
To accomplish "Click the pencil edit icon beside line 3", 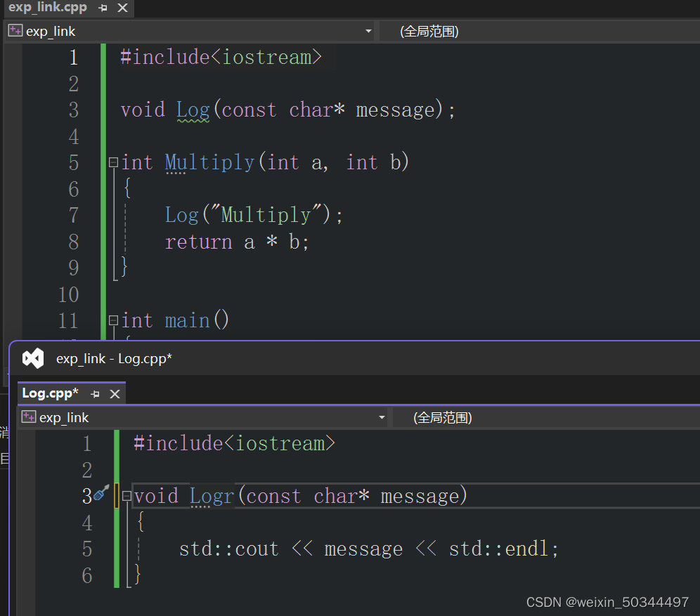I will [101, 494].
